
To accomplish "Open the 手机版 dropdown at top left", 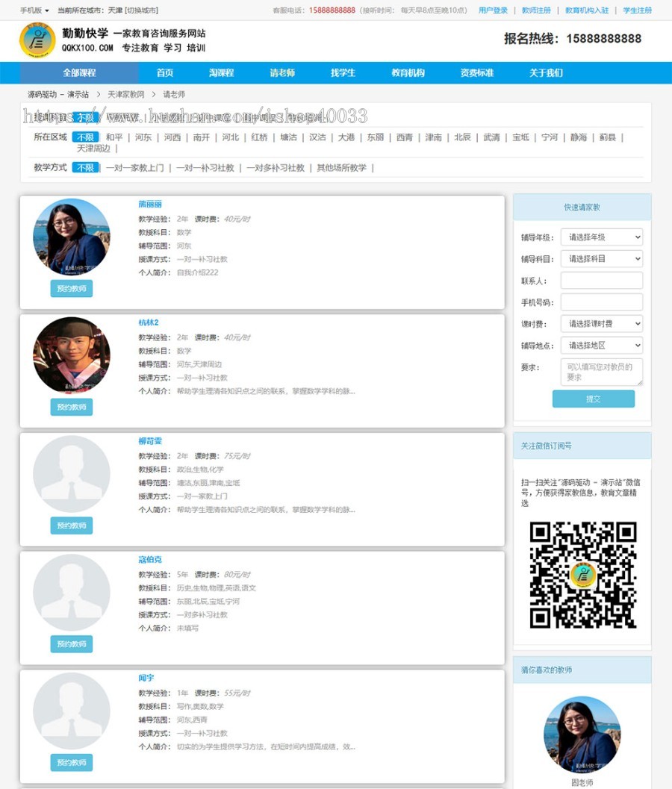I will pyautogui.click(x=34, y=10).
